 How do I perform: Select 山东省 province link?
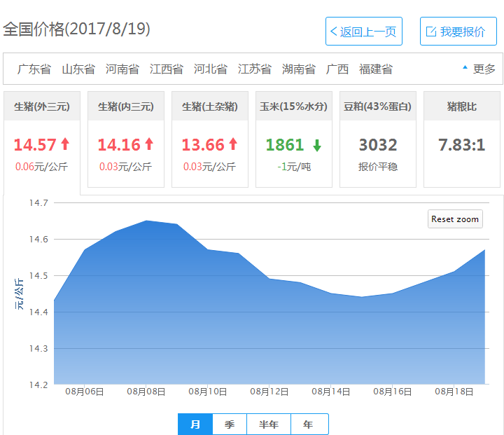coord(78,69)
